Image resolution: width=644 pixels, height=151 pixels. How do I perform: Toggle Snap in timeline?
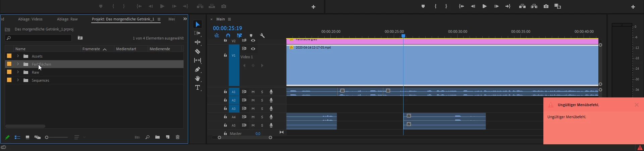tap(228, 35)
